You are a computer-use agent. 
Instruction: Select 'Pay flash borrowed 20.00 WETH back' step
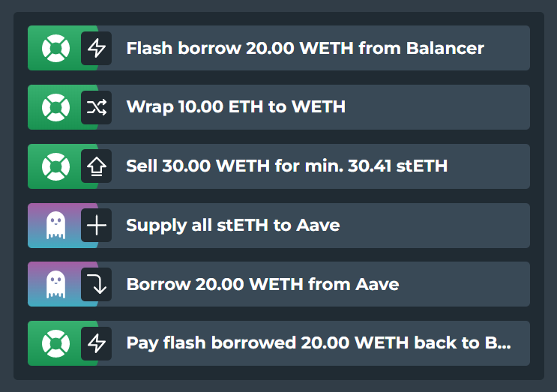coord(279,343)
